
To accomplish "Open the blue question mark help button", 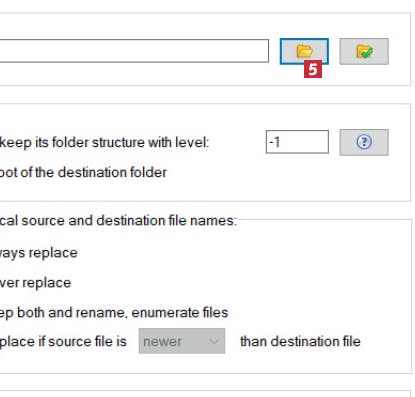I will [364, 142].
